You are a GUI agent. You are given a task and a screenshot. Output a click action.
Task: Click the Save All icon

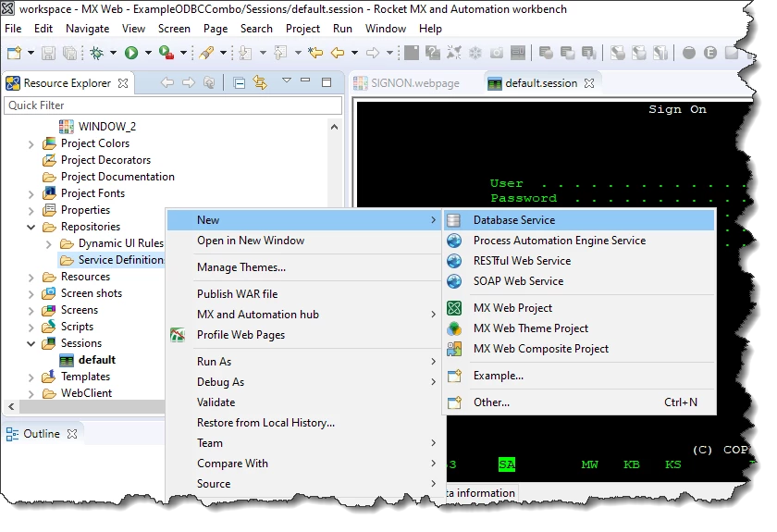[70, 53]
